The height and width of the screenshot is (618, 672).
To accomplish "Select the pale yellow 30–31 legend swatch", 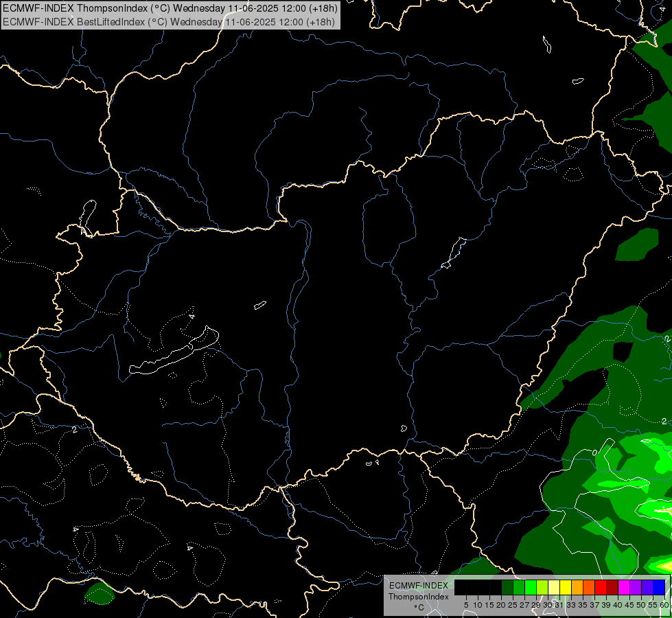I will click(554, 587).
